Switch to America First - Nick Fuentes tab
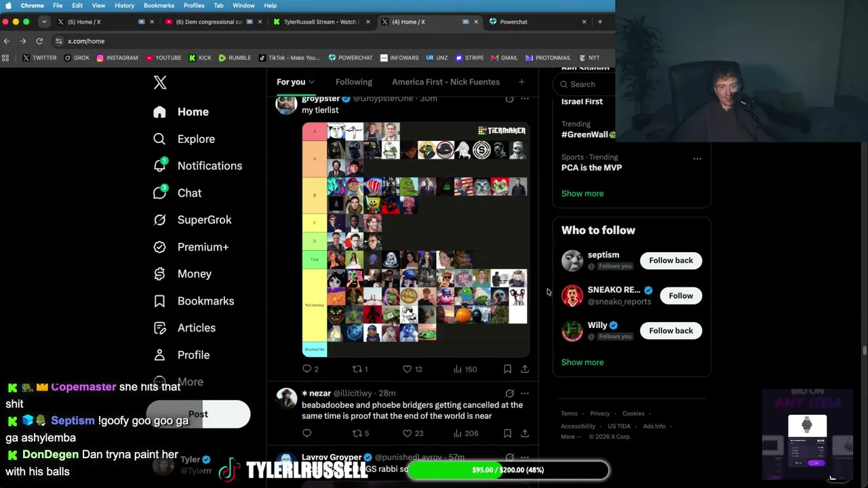Viewport: 868px width, 488px height. (446, 82)
